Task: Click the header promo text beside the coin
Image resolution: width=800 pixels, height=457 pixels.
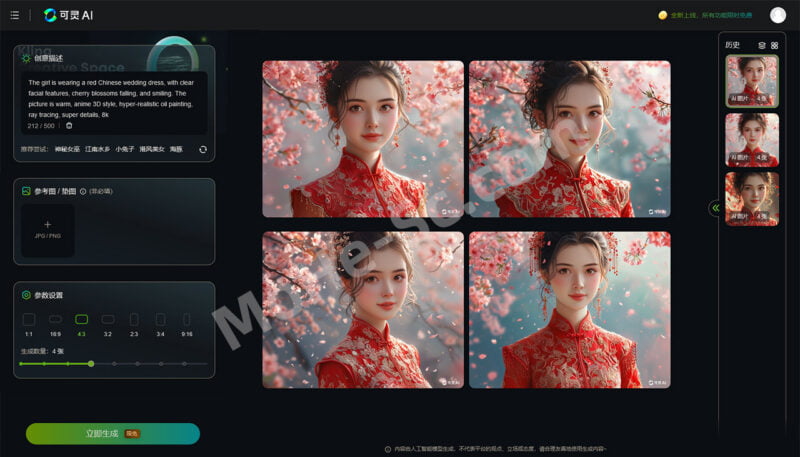Action: coord(711,15)
